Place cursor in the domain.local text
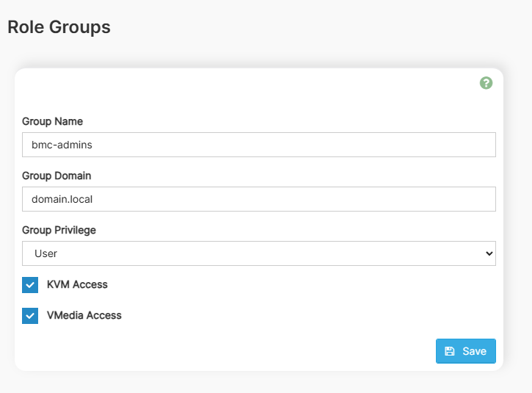532x393 pixels. (62, 199)
